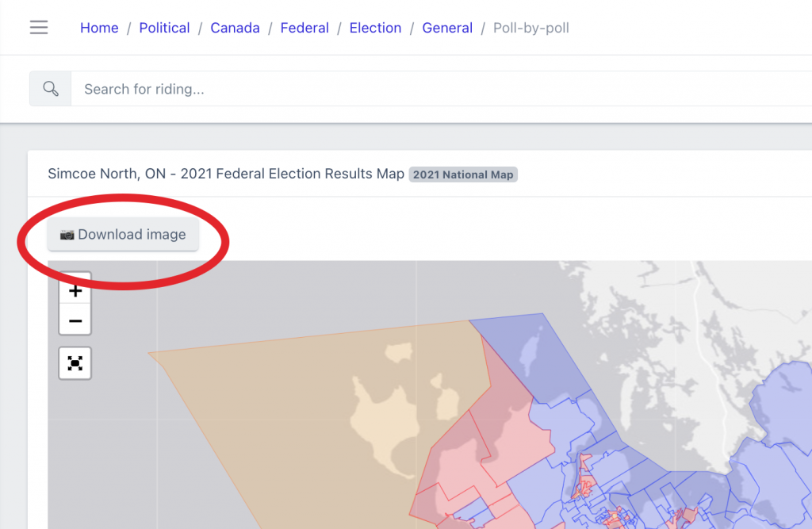Click the Simcoe North map title text
Image resolution: width=812 pixels, height=529 pixels.
(226, 174)
